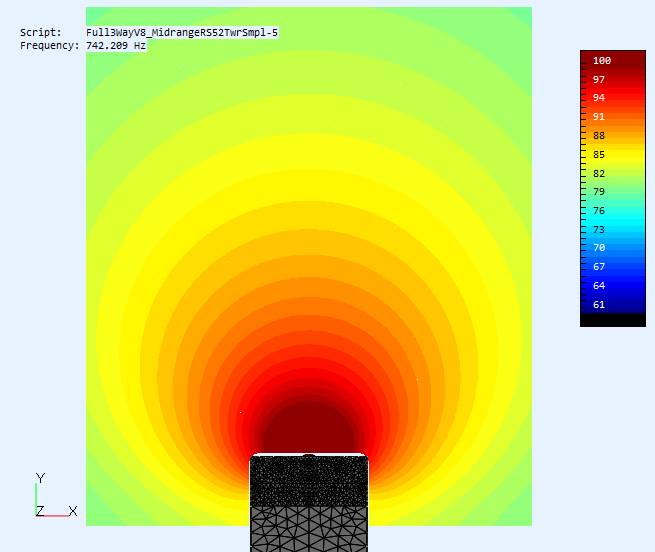Click the frequency value 742.209 Hz

point(116,45)
